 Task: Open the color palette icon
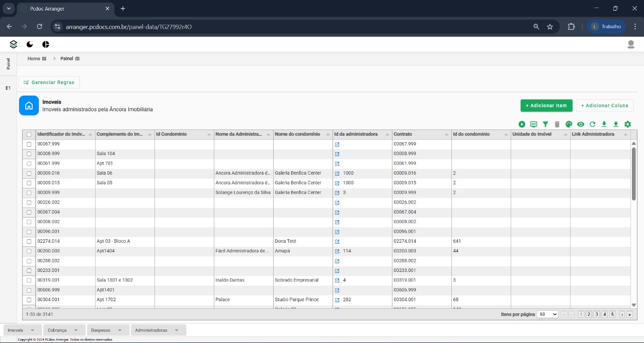pos(569,124)
